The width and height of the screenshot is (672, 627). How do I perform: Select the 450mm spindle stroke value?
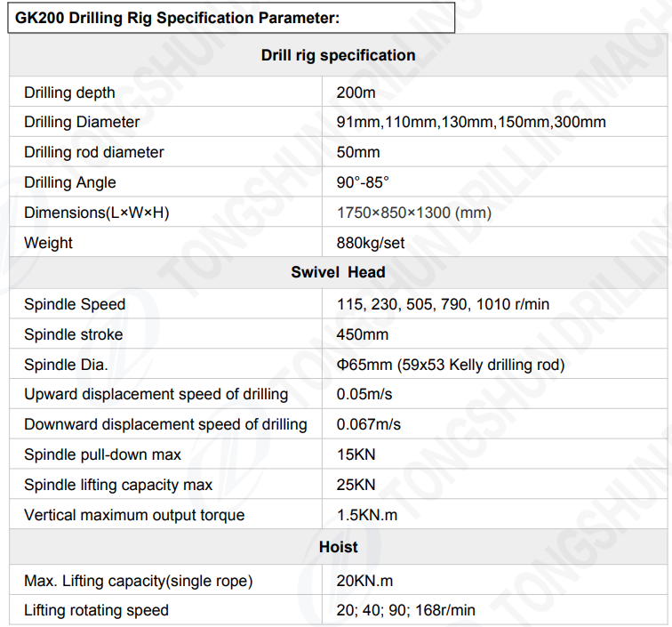coord(363,334)
